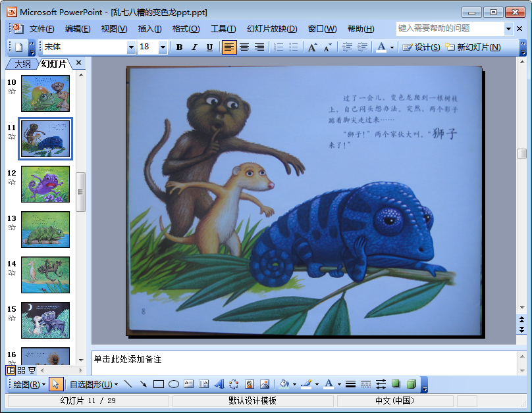Insert diagram or organization chart
The image size is (532, 413).
coord(234,384)
